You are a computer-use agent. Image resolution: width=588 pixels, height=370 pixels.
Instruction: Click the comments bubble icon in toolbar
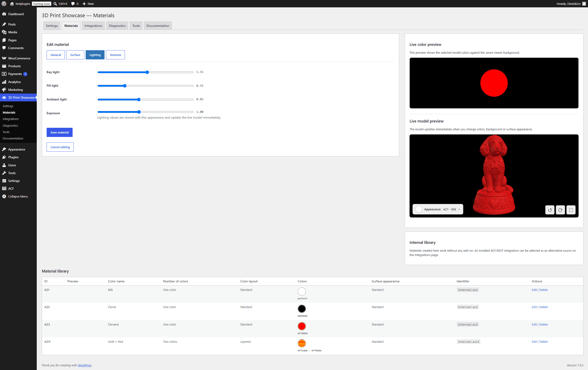click(x=73, y=4)
